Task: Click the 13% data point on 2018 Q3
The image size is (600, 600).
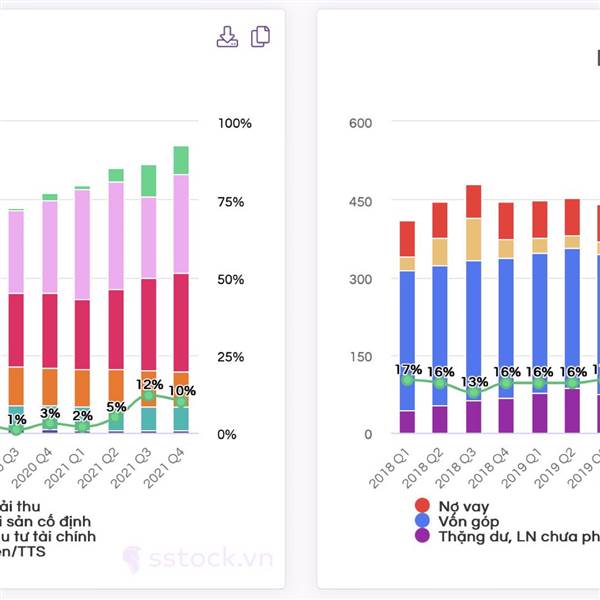Action: click(474, 393)
